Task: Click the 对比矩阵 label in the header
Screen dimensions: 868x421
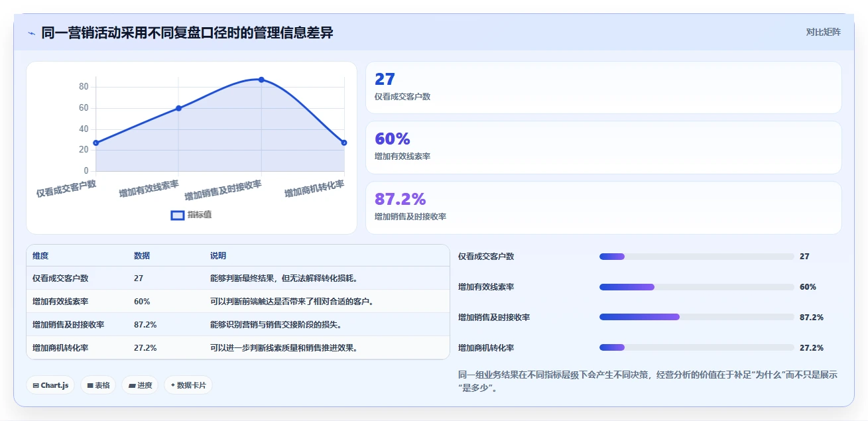Action: pos(823,32)
